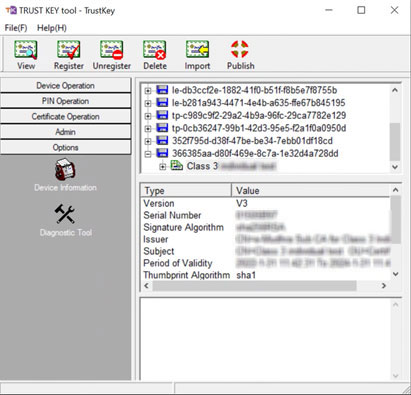Image resolution: width=411 pixels, height=395 pixels.
Task: Open the Device Information icon
Action: [65, 170]
